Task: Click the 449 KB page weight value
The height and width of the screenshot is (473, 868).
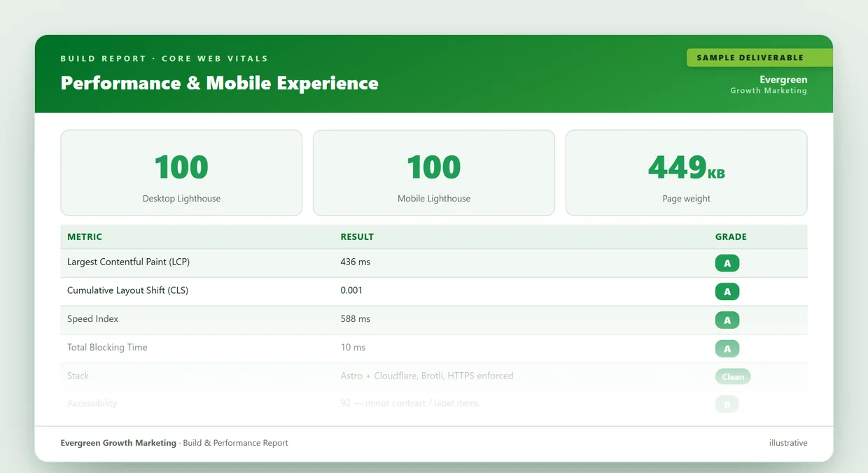Action: click(x=686, y=167)
